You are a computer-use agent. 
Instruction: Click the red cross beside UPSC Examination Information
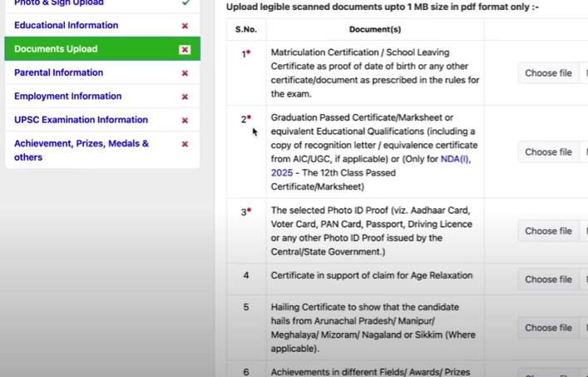185,120
